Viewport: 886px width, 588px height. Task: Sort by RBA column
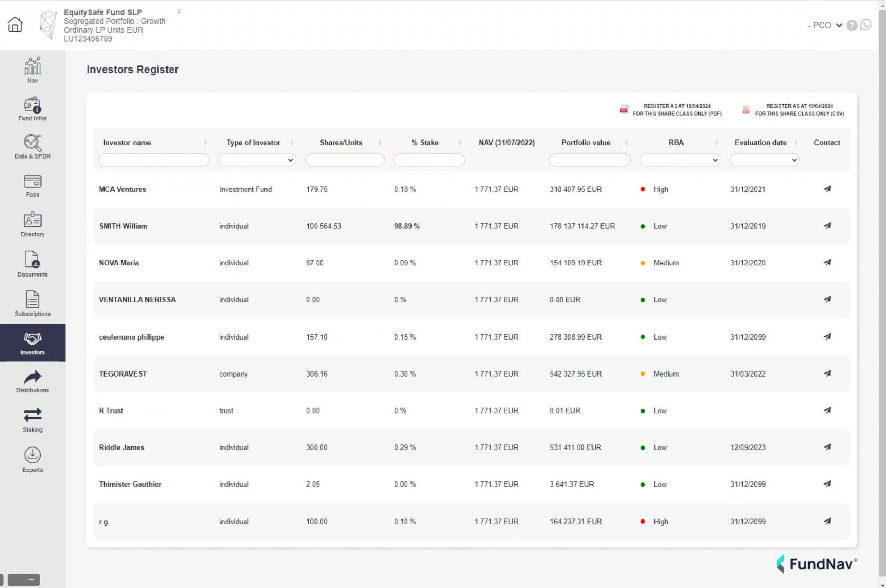pyautogui.click(x=716, y=143)
